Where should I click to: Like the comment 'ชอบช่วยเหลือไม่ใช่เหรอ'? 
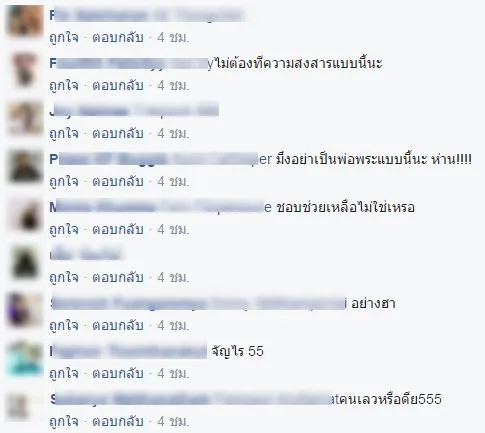[64, 229]
